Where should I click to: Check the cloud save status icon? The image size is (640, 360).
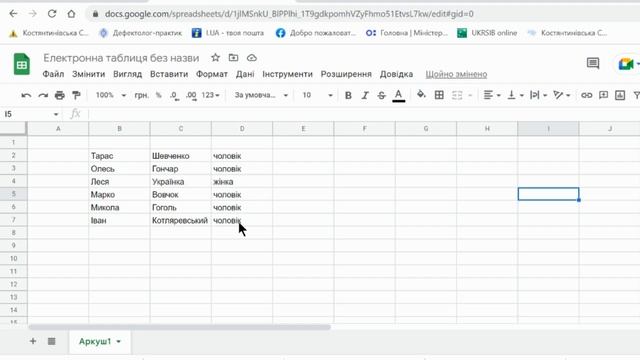(252, 58)
